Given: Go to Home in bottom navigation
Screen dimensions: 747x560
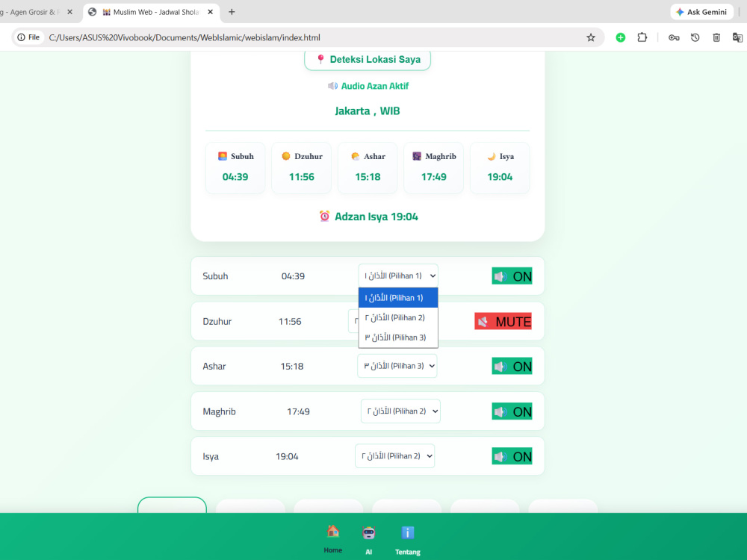Looking at the screenshot, I should click(333, 539).
